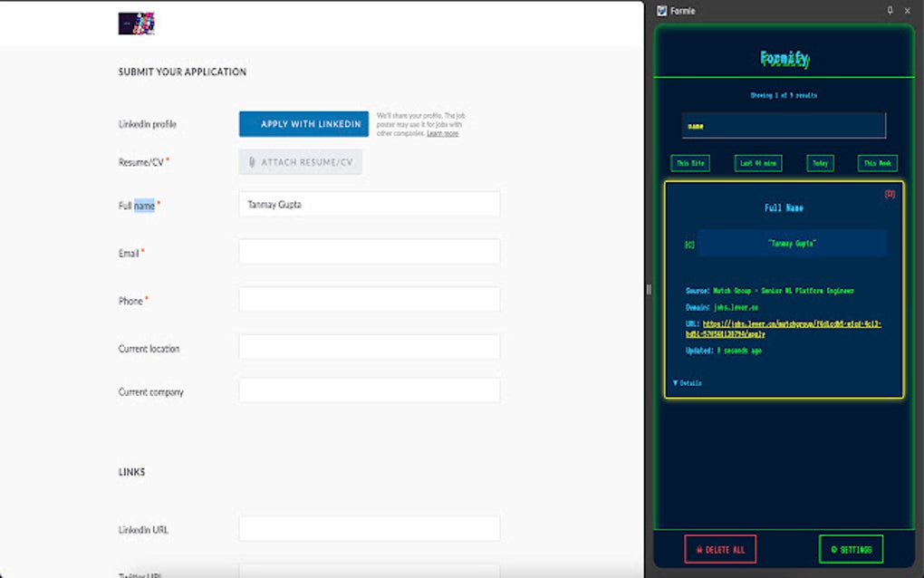Screen dimensions: 924x578
Task: Click the Formify search box containing 'name'
Action: coord(784,126)
